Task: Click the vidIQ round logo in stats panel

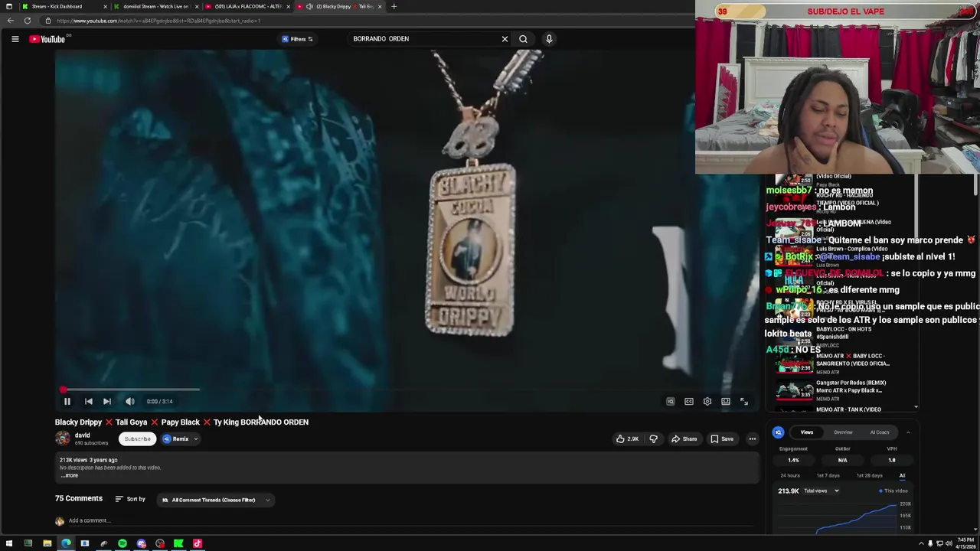Action: point(778,432)
